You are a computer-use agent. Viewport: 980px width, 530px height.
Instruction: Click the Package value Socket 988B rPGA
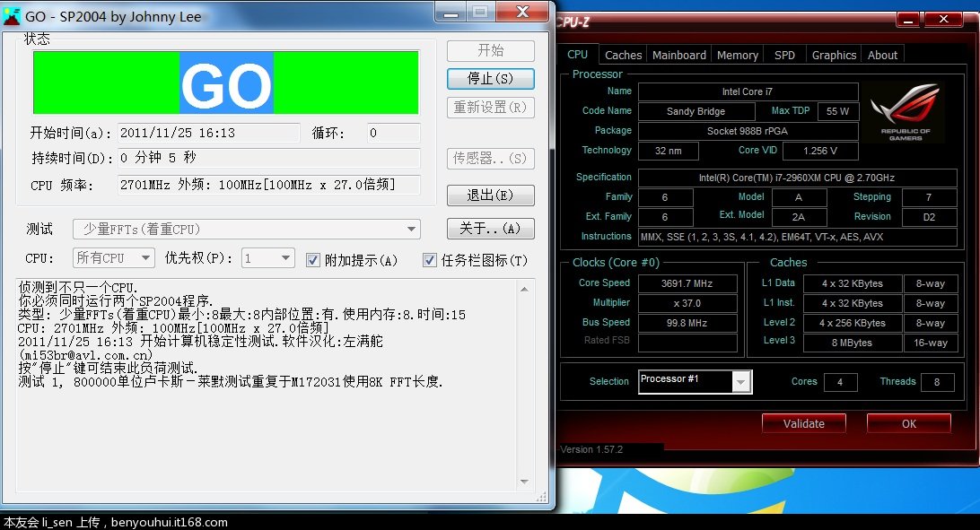pos(748,131)
